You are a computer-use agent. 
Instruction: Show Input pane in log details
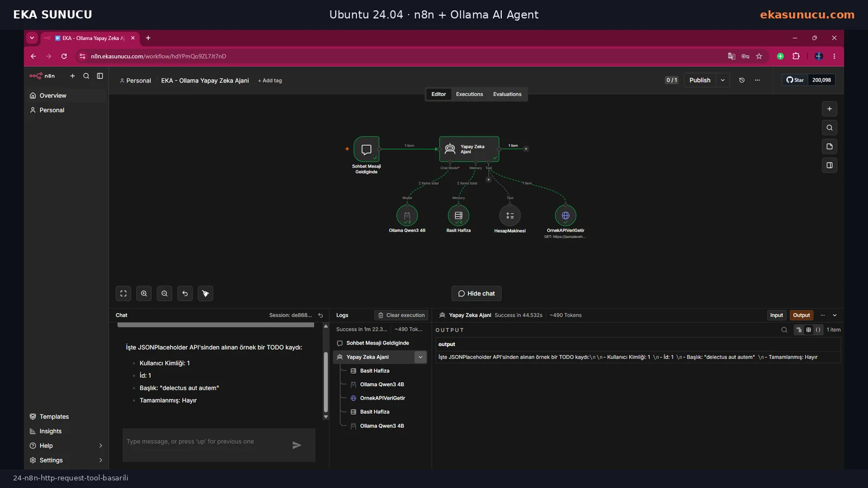776,315
